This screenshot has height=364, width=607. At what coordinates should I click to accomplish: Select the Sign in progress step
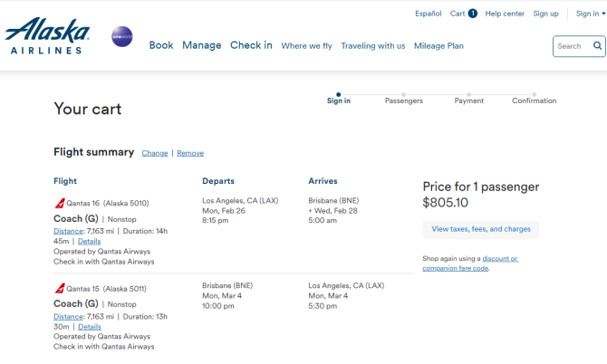tap(338, 99)
